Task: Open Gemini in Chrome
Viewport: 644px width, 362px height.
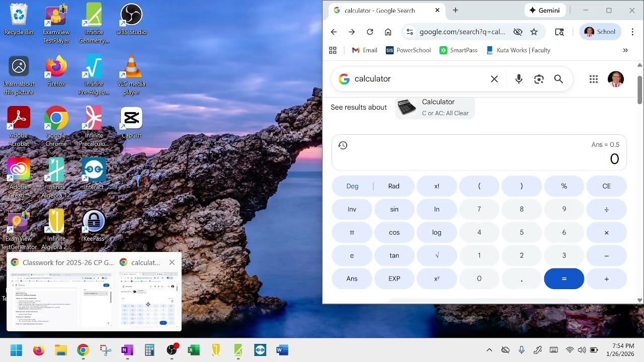Action: click(545, 10)
